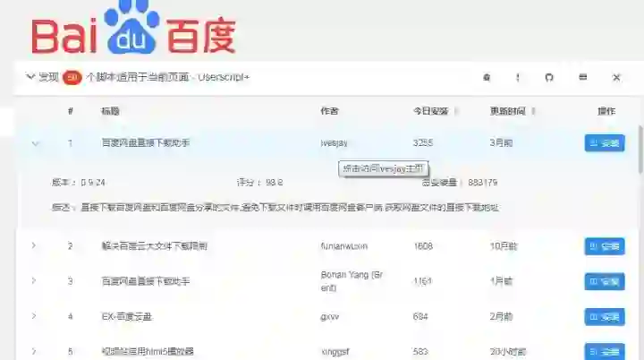Image resolution: width=644 pixels, height=360 pixels.
Task: Open author xinggsf's page
Action: (x=335, y=351)
